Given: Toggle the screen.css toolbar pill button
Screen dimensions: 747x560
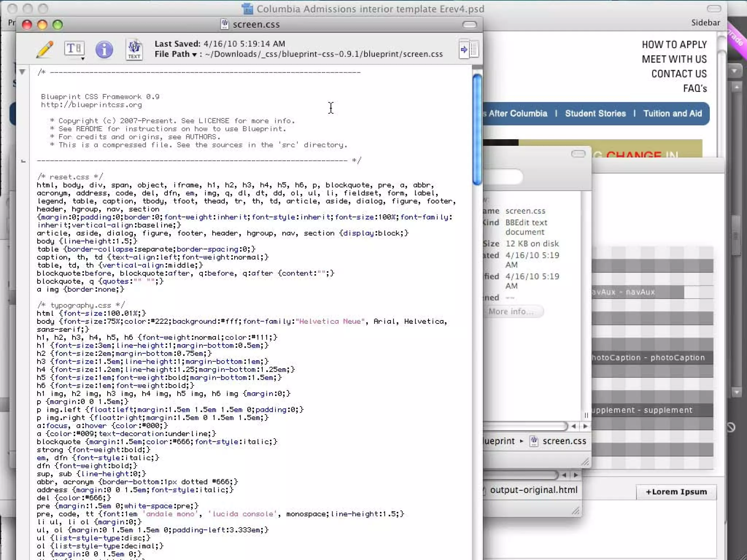Looking at the screenshot, I should [469, 24].
